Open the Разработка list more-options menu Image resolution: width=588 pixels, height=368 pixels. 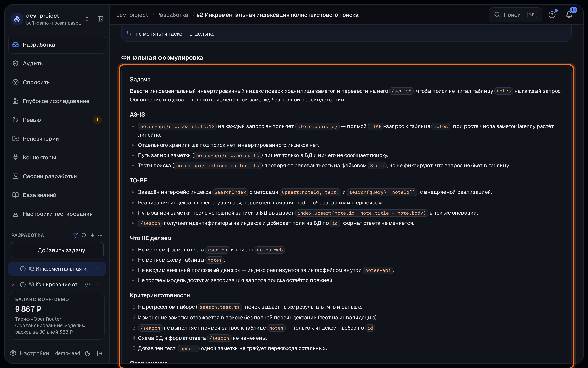[100, 235]
